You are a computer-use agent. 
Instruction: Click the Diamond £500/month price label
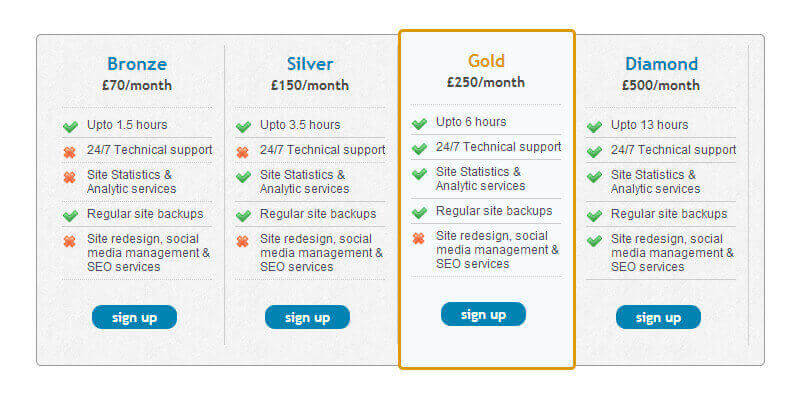click(x=661, y=86)
